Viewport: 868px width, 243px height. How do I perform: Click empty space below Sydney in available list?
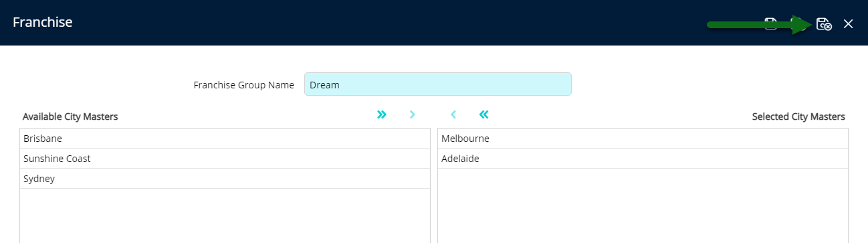tap(225, 216)
